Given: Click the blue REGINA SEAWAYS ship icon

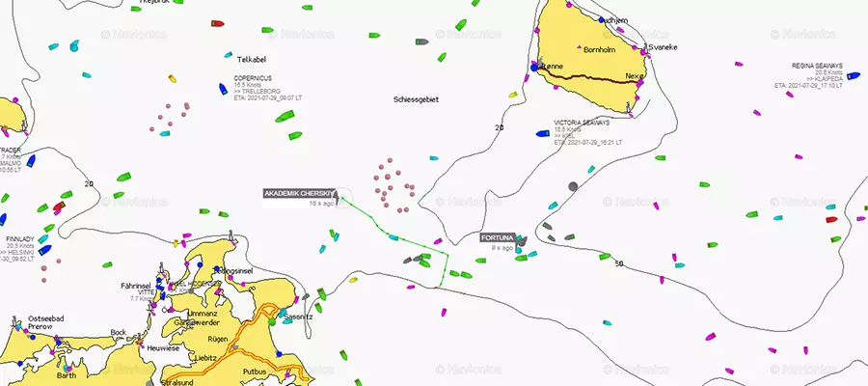Looking at the screenshot, I should pyautogui.click(x=854, y=76).
